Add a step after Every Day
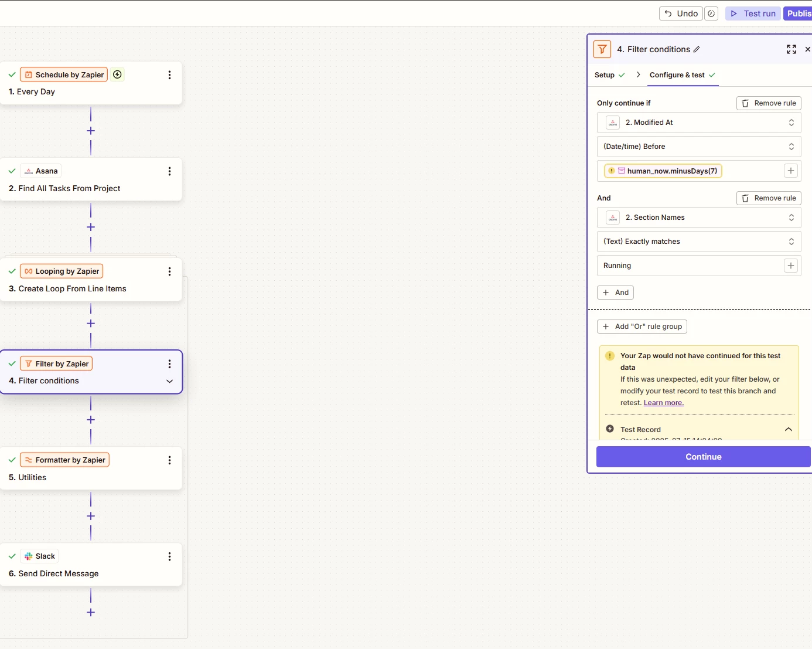The width and height of the screenshot is (812, 649). (x=91, y=131)
